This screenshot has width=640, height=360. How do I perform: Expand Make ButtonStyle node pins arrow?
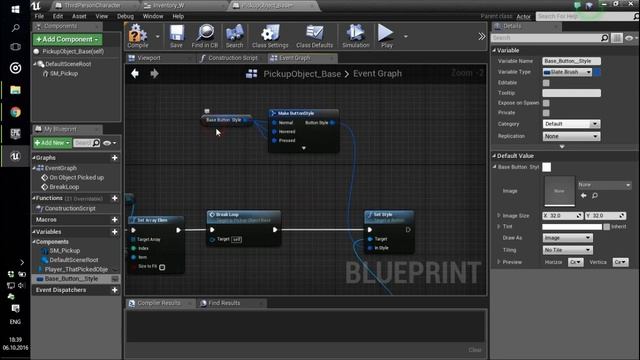click(x=304, y=148)
